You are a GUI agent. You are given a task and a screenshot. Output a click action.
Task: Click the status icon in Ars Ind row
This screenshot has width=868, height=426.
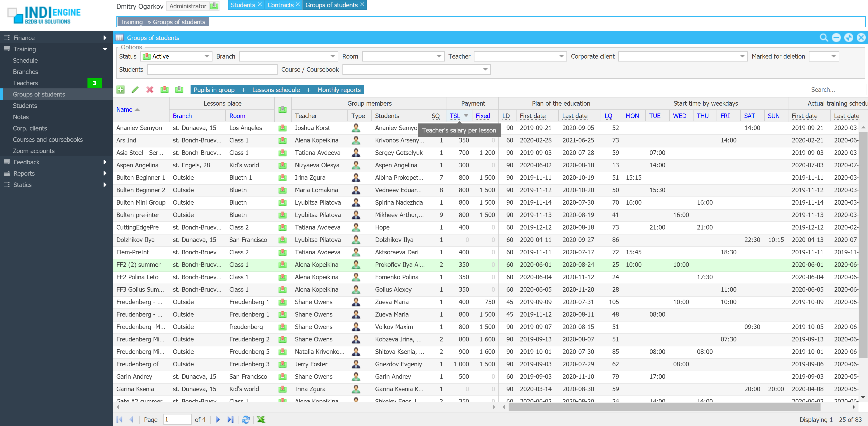(x=282, y=140)
